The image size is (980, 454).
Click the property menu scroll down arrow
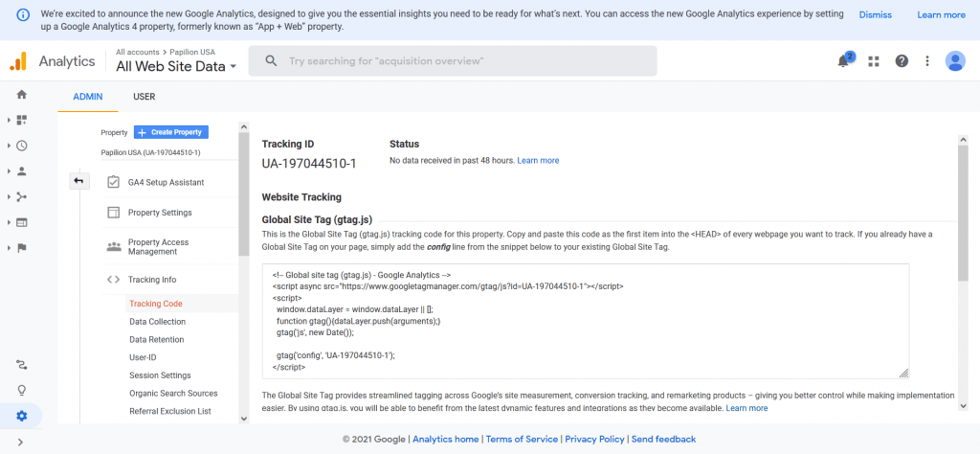[243, 419]
